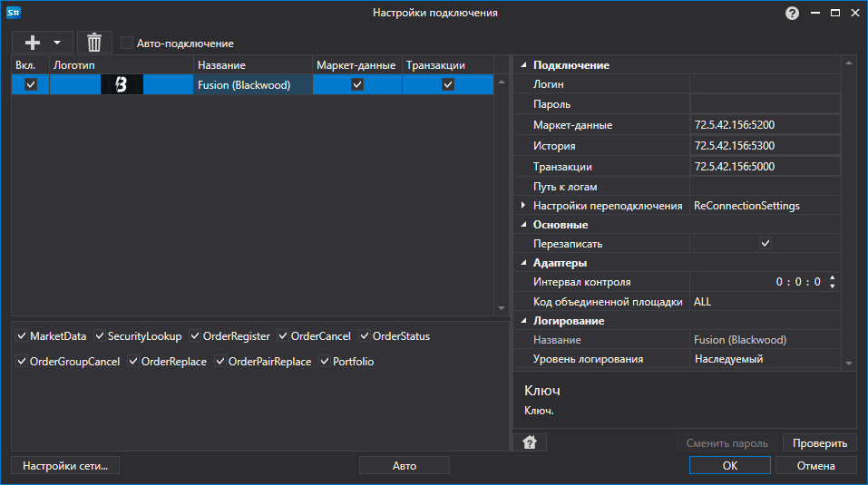Expand Настройки переподключения settings

click(523, 205)
